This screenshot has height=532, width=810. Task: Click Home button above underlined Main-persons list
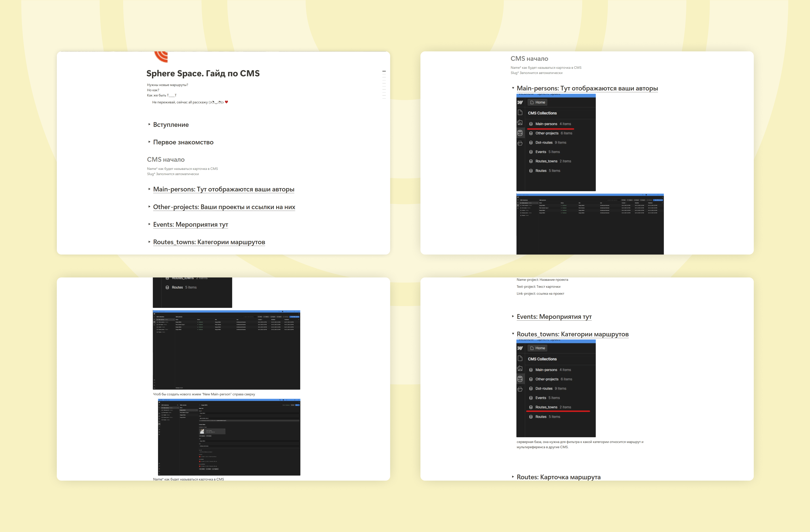pyautogui.click(x=537, y=102)
